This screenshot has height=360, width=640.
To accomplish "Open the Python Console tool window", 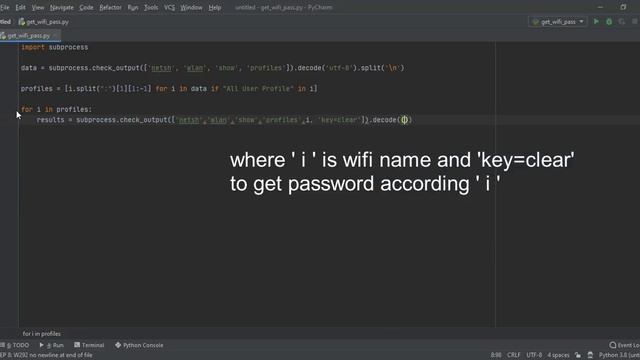I will [139, 345].
